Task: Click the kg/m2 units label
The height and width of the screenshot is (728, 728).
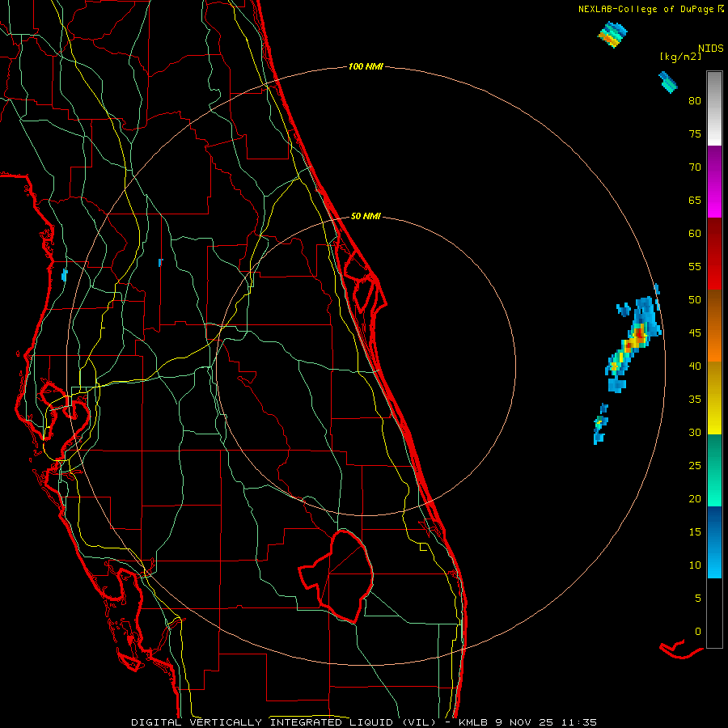Action: (x=680, y=57)
